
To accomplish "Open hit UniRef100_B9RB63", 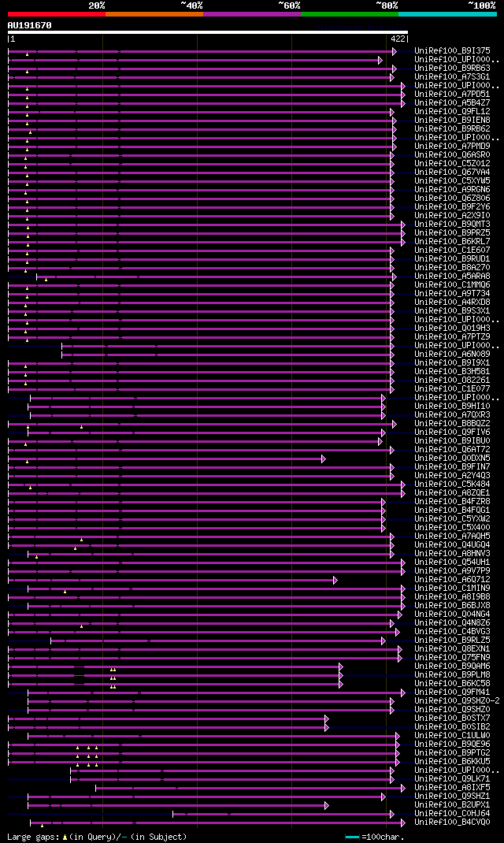I will [452, 69].
